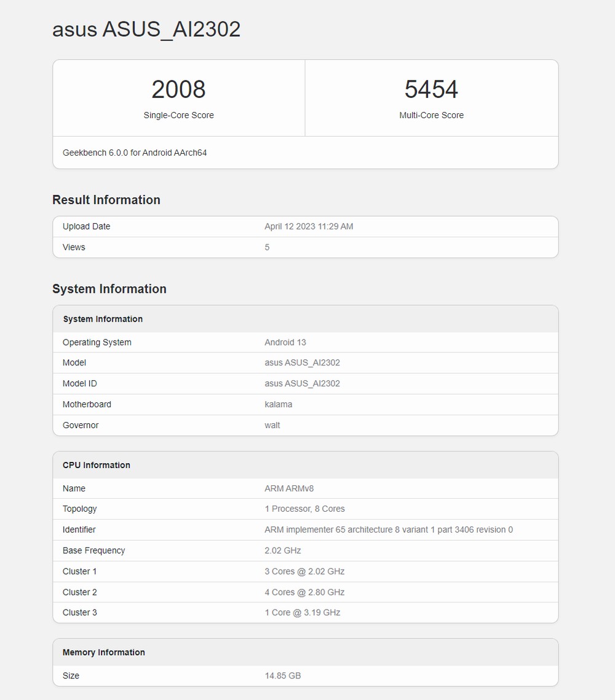Viewport: 615px width, 700px height.
Task: Click the walt governor value
Action: (x=272, y=426)
